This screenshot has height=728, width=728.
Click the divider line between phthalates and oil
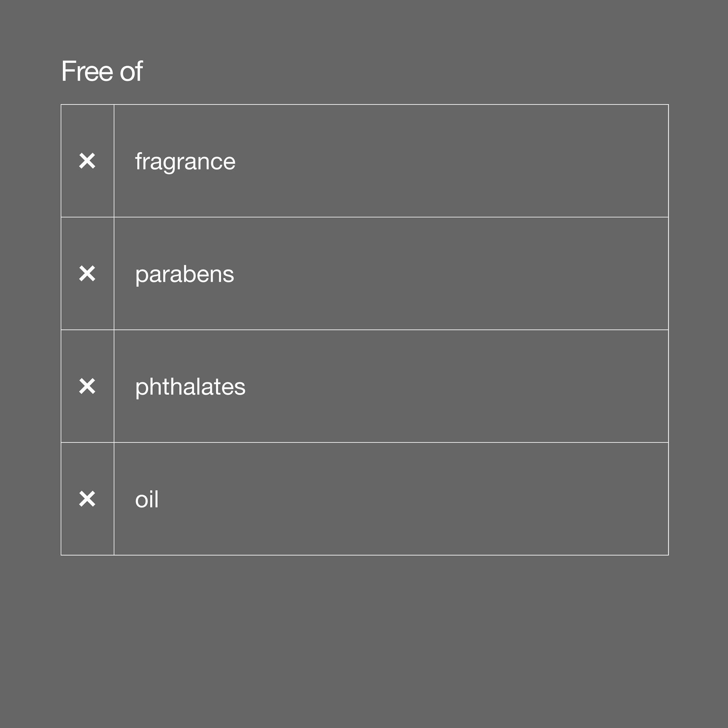(x=377, y=442)
